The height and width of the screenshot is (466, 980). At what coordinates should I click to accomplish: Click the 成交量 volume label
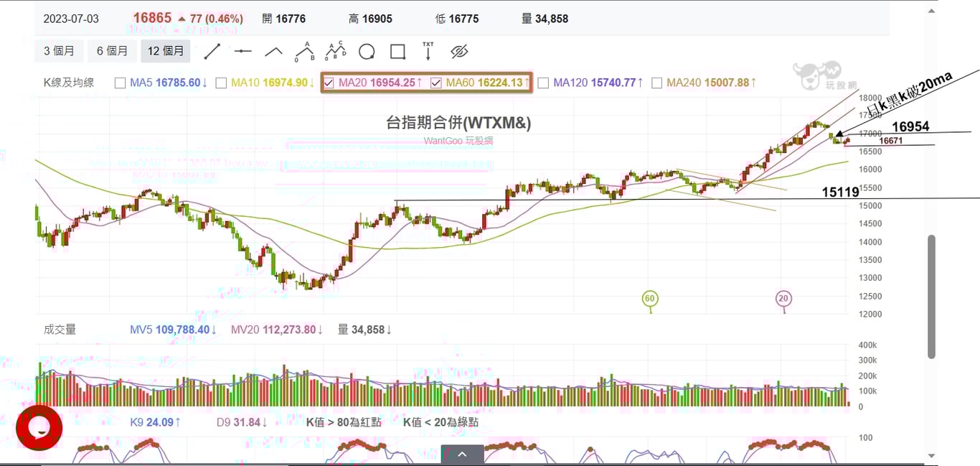tap(60, 330)
